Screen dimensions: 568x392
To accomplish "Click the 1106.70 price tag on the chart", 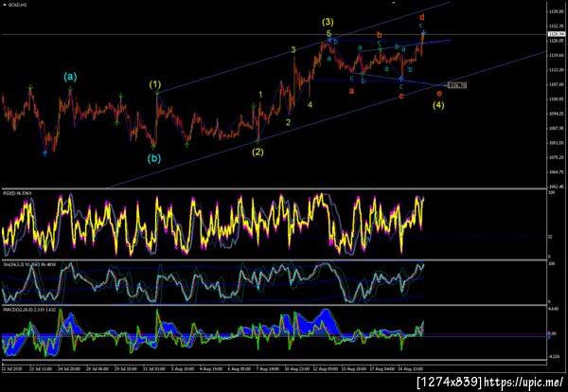I will pos(457,85).
